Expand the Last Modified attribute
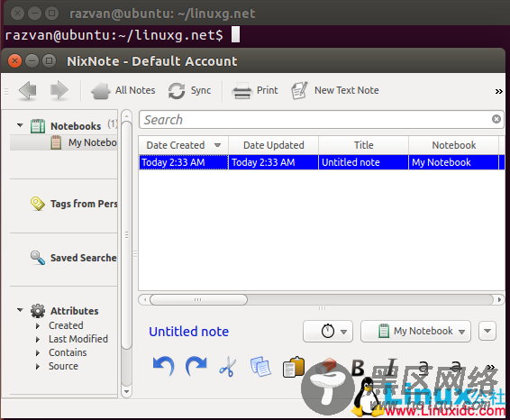This screenshot has height=420, width=510. [38, 339]
